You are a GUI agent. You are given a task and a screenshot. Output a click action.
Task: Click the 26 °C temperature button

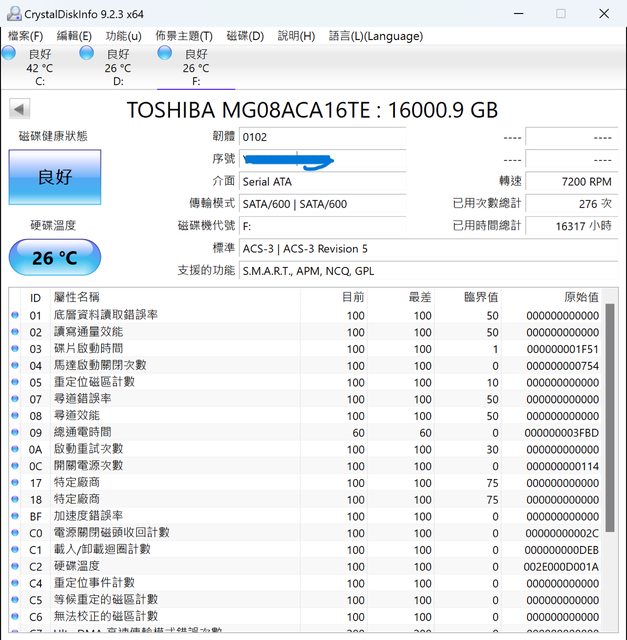coord(55,258)
